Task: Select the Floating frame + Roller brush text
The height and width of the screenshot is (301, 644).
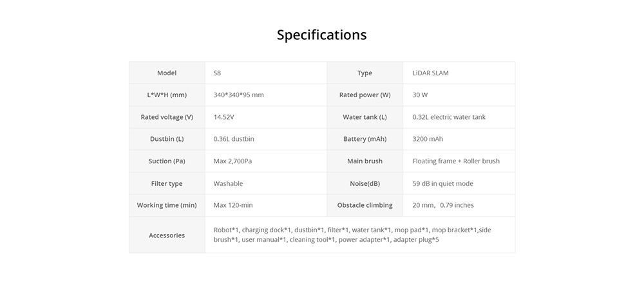Action: pos(455,161)
